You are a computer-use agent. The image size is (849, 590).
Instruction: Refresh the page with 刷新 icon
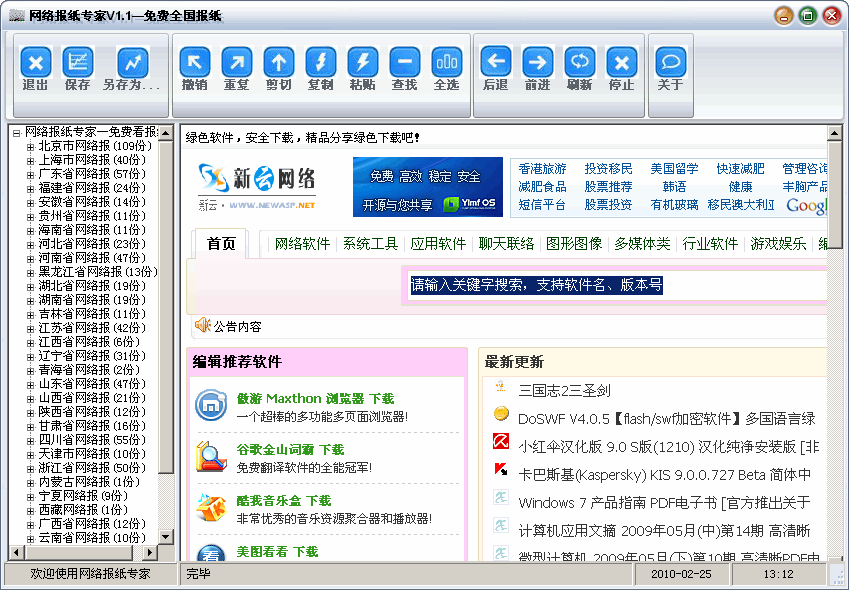[x=580, y=62]
